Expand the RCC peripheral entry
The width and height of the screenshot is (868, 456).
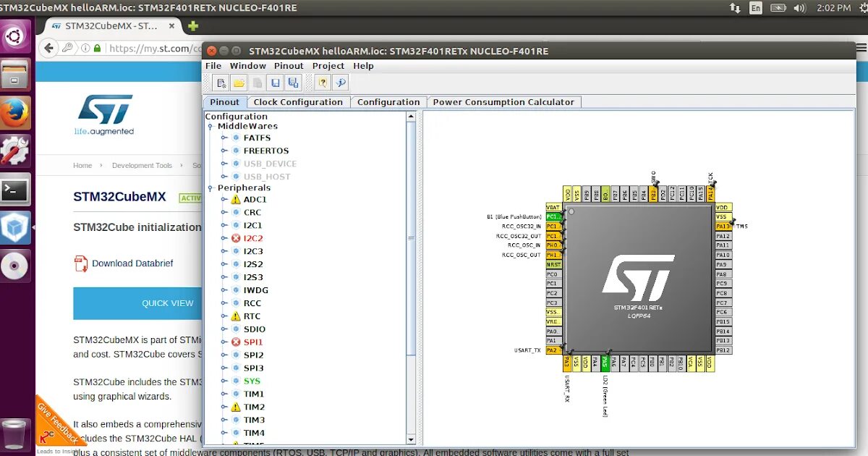(x=224, y=303)
